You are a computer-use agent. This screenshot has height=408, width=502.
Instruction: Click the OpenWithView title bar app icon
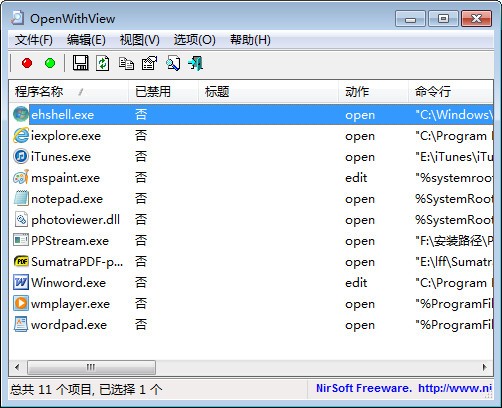(17, 18)
